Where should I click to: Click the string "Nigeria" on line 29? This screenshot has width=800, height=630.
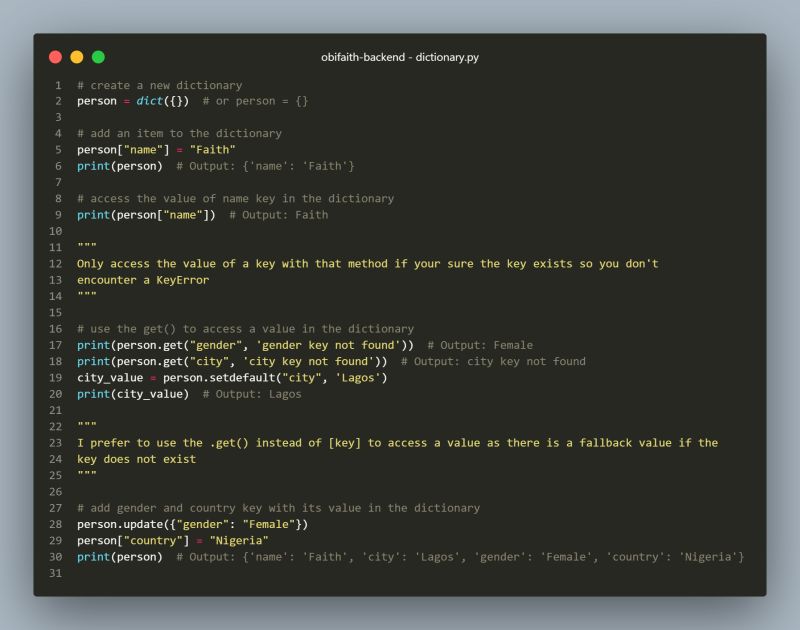point(239,541)
